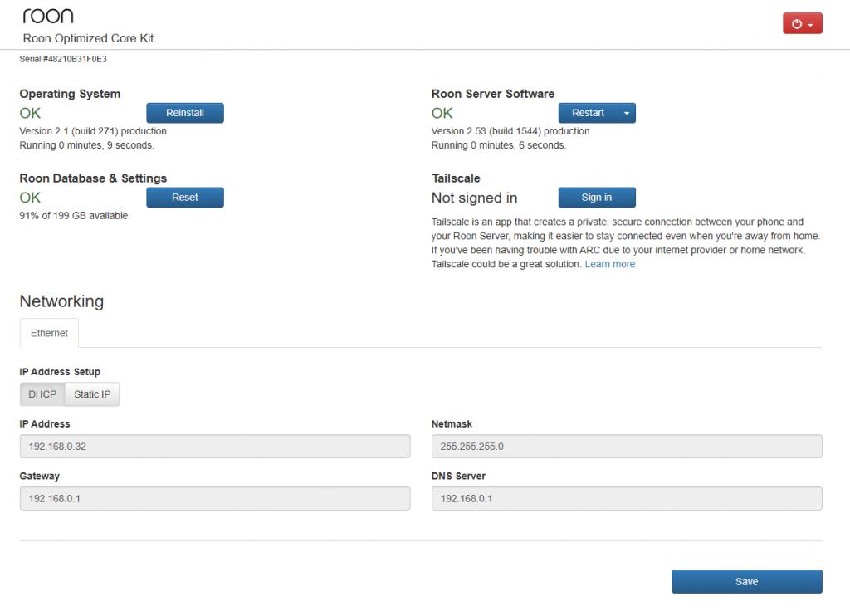
Task: Save the networking settings
Action: click(x=746, y=582)
